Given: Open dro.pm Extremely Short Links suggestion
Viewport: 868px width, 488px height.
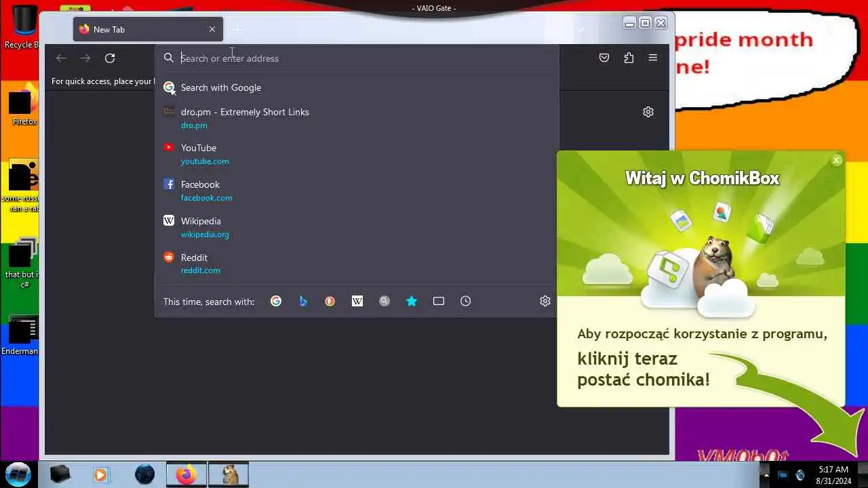Looking at the screenshot, I should [357, 118].
